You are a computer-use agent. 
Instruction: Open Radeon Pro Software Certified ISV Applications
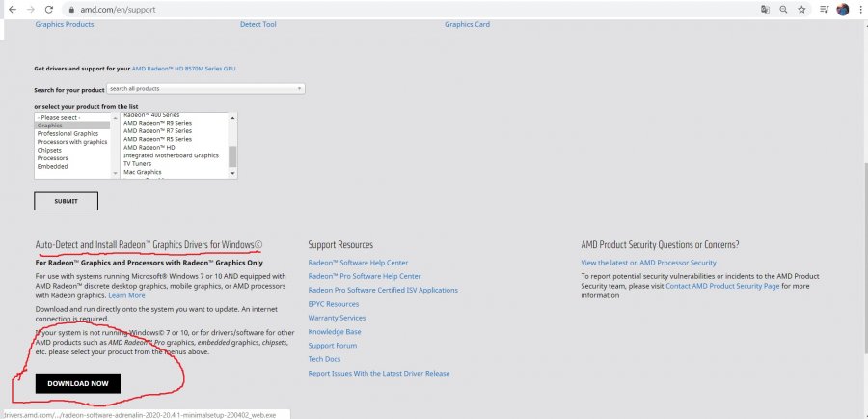pos(383,290)
